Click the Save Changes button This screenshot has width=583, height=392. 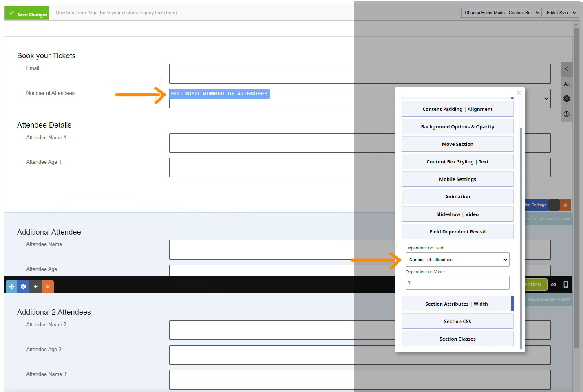(x=27, y=13)
